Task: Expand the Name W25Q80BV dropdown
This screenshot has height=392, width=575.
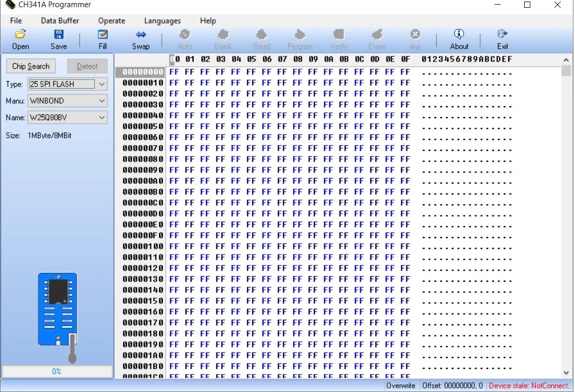Action: click(102, 117)
